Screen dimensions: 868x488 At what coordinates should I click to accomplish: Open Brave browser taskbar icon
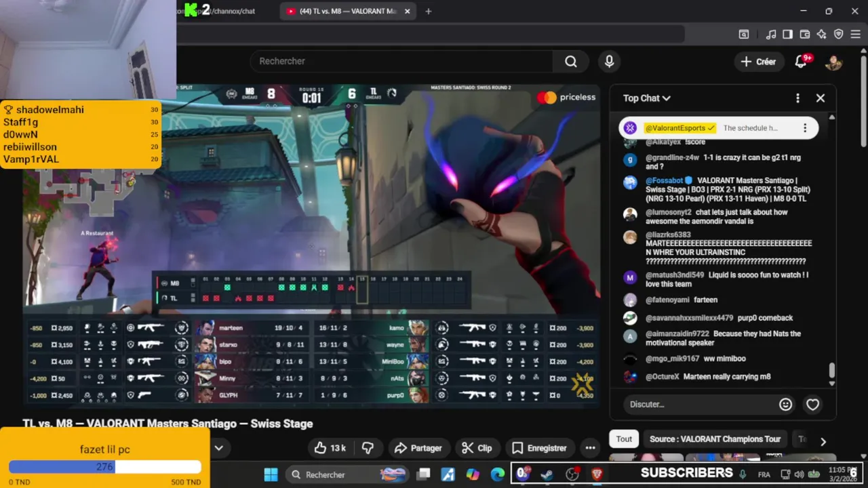[x=597, y=474]
